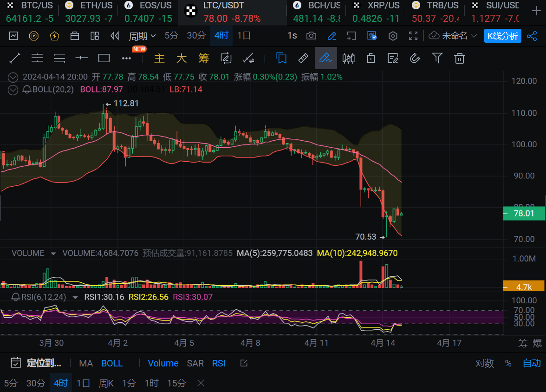Expand the VOLUME indicator dropdown arrow
The width and height of the screenshot is (546, 392).
[x=53, y=254]
